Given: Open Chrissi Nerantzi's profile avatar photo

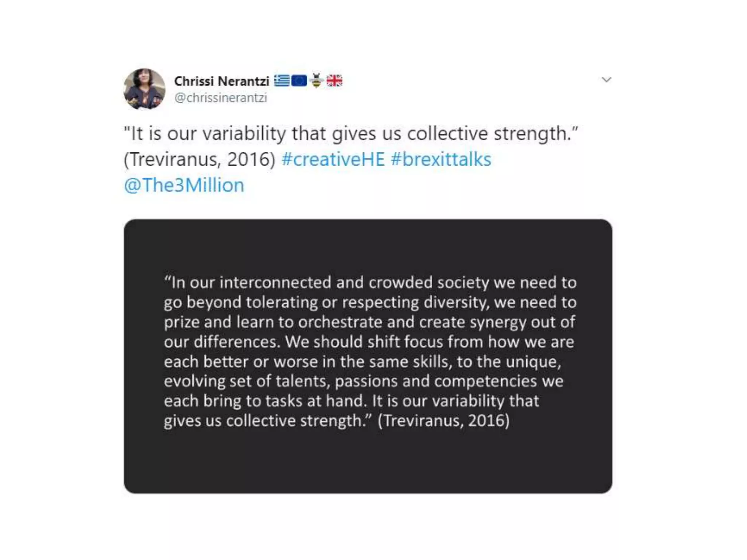Looking at the screenshot, I should (x=144, y=89).
